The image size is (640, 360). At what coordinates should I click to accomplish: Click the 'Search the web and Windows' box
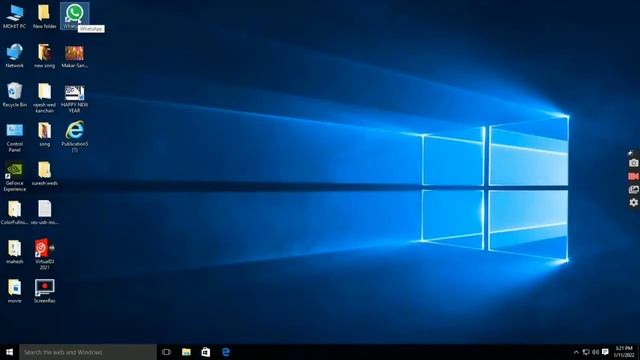(x=88, y=352)
